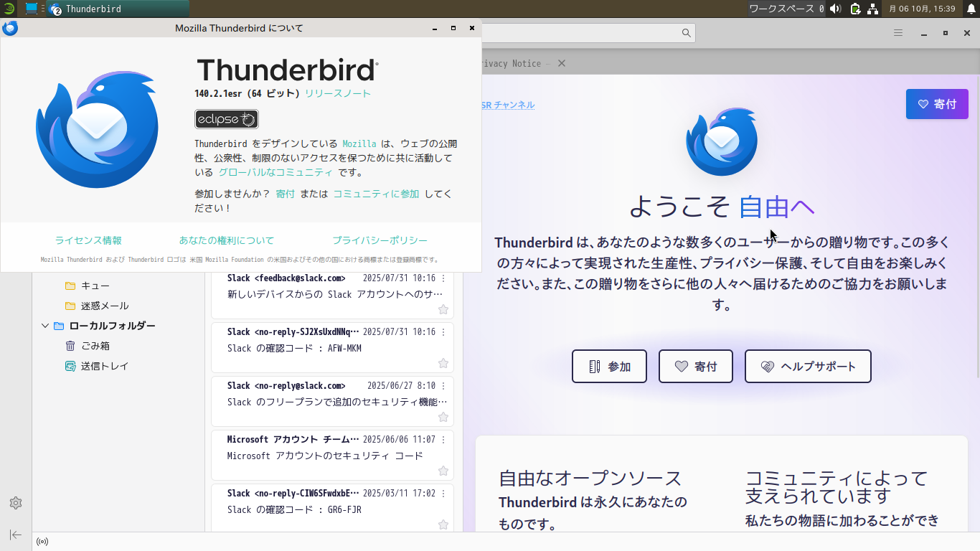Open the notification bell in the panel

click(971, 9)
